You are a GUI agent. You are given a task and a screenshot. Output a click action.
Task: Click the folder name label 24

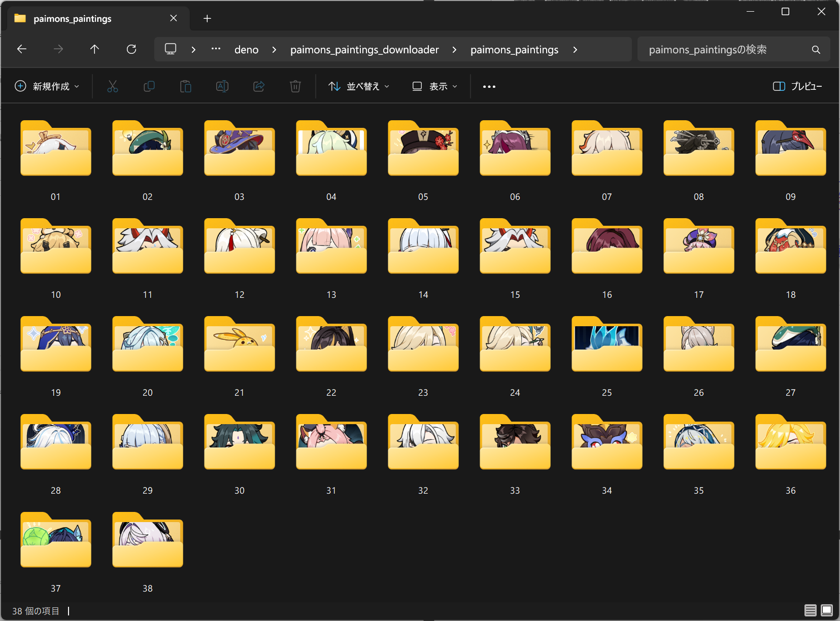point(515,393)
